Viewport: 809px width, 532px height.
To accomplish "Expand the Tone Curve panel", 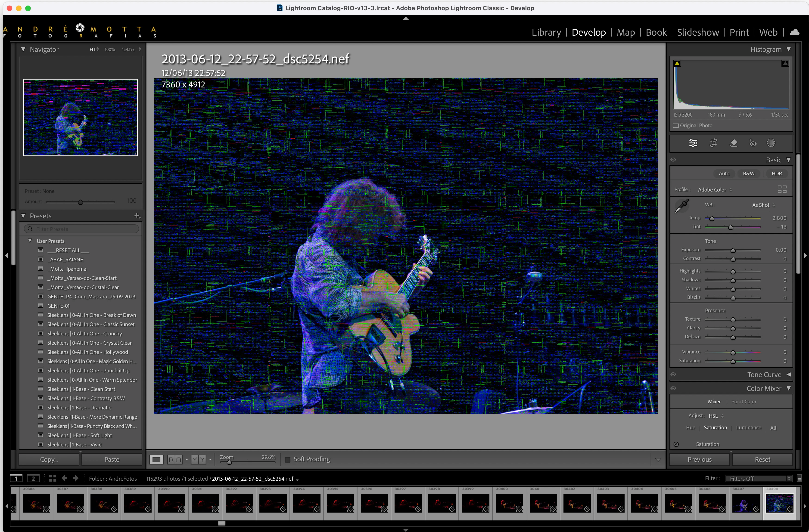I will [x=789, y=374].
